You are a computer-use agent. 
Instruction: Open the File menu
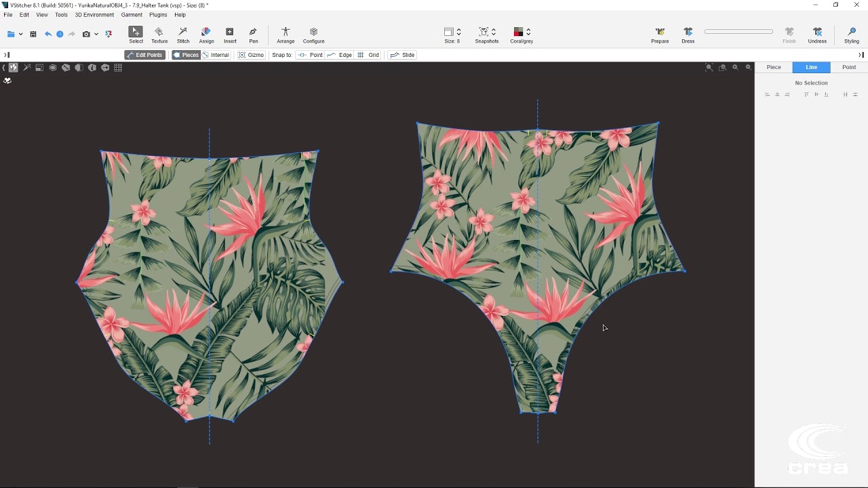(8, 15)
